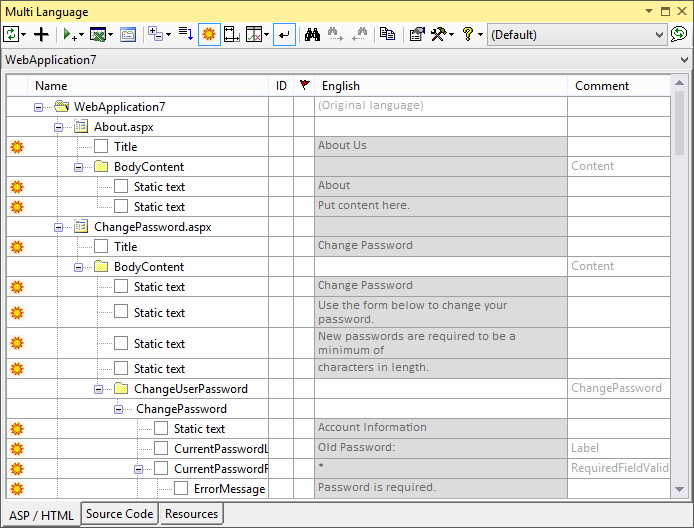The width and height of the screenshot is (694, 528).
Task: Select the 'Change Password' text cell for Title
Action: [440, 246]
